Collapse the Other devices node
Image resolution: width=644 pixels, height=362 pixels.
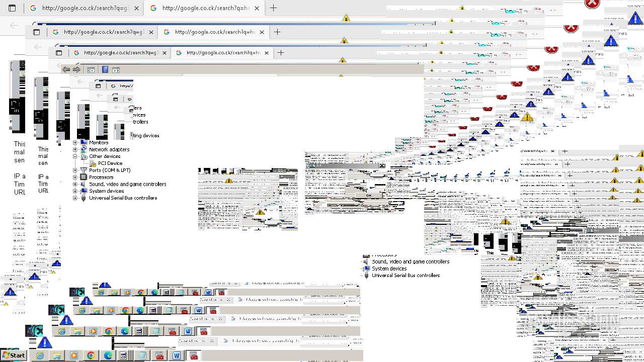[x=75, y=156]
